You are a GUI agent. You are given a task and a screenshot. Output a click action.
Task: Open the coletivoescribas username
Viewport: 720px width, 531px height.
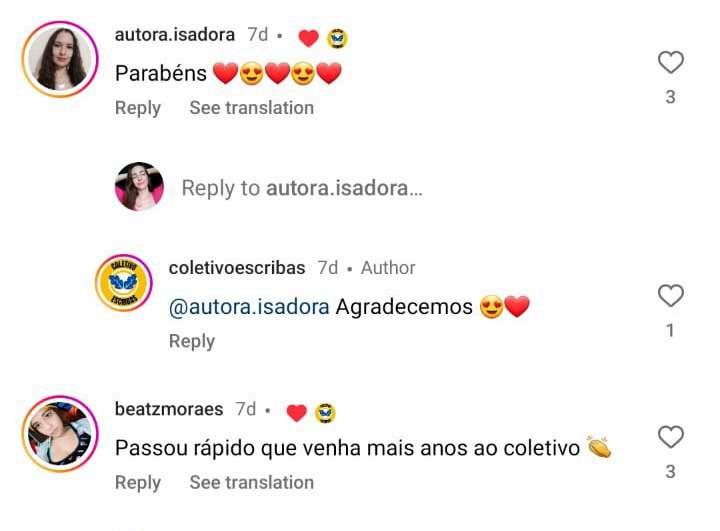[237, 268]
